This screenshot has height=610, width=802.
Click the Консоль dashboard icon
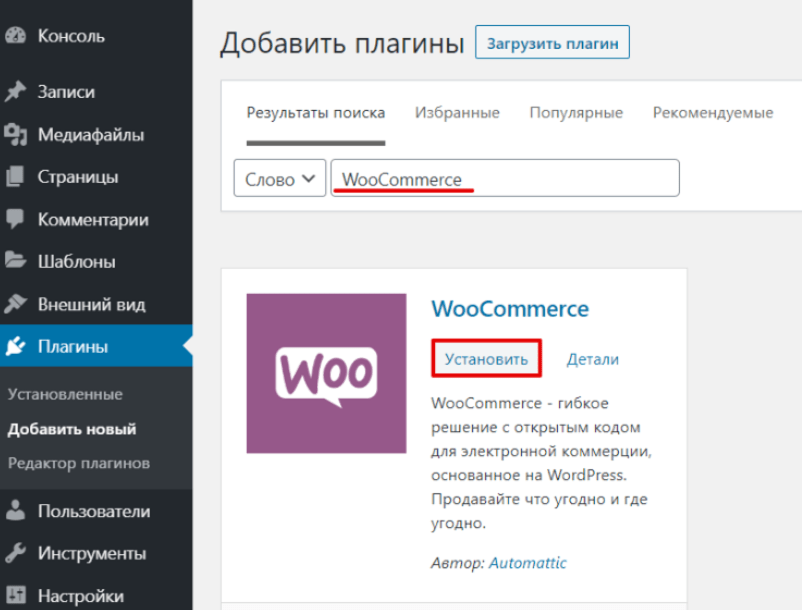(x=15, y=36)
